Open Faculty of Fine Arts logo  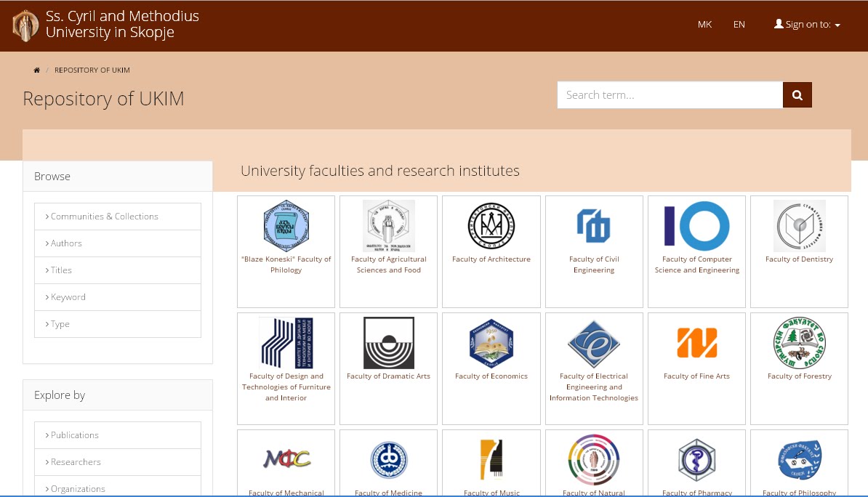coord(697,342)
